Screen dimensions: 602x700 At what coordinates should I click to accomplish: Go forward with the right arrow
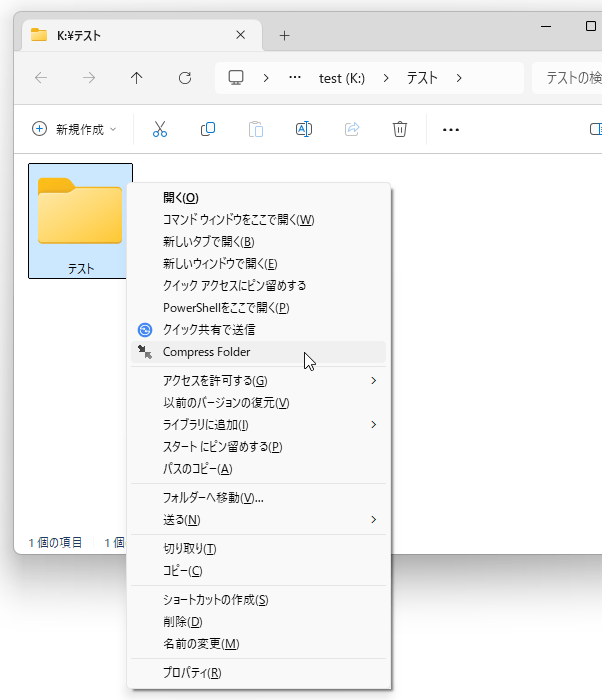(x=89, y=78)
